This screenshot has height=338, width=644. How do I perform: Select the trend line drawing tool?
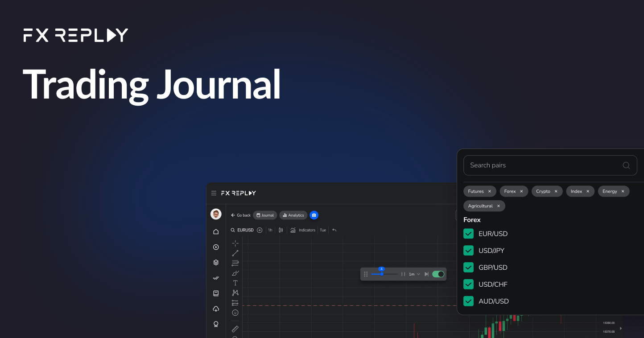click(235, 253)
